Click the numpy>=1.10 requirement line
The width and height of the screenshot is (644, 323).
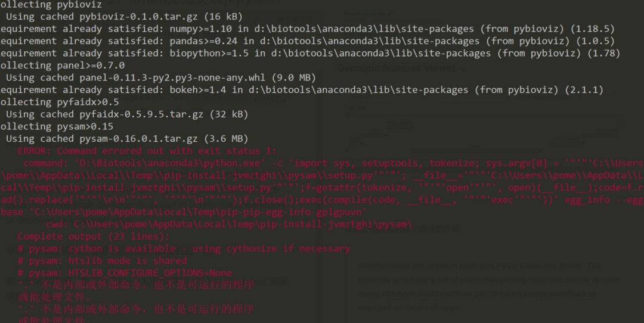click(307, 29)
